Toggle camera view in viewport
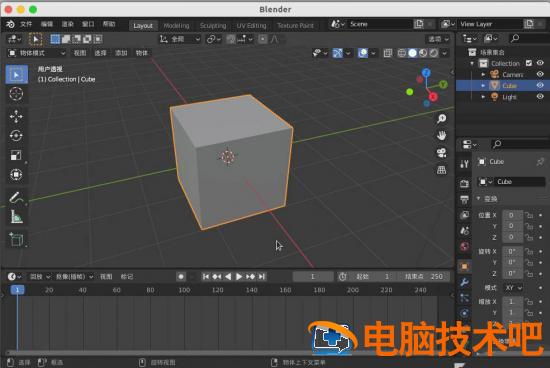 (442, 153)
